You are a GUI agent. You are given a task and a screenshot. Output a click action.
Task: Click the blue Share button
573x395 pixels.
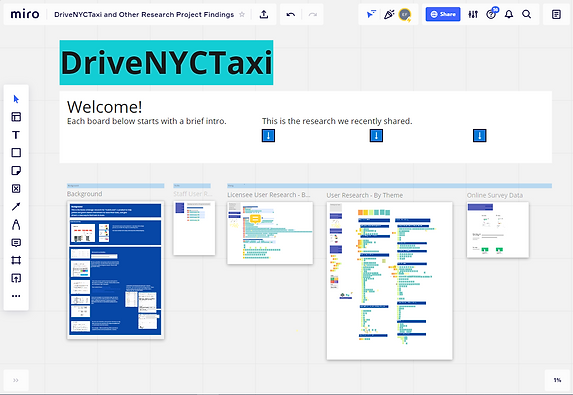[443, 14]
